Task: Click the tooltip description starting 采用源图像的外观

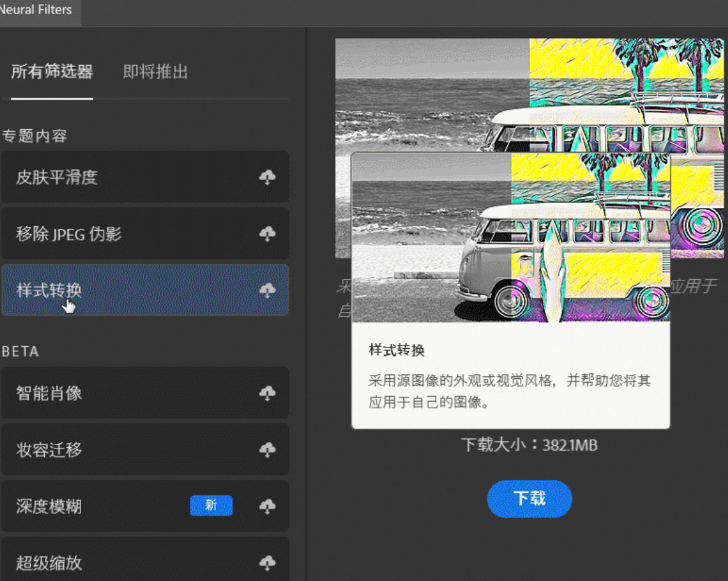Action: pos(510,391)
